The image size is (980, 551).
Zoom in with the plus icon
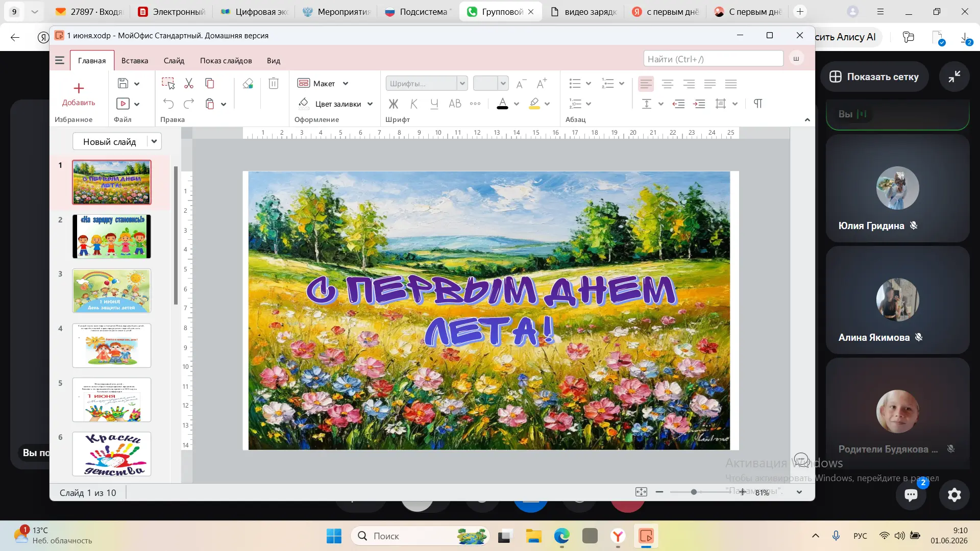[x=743, y=492]
